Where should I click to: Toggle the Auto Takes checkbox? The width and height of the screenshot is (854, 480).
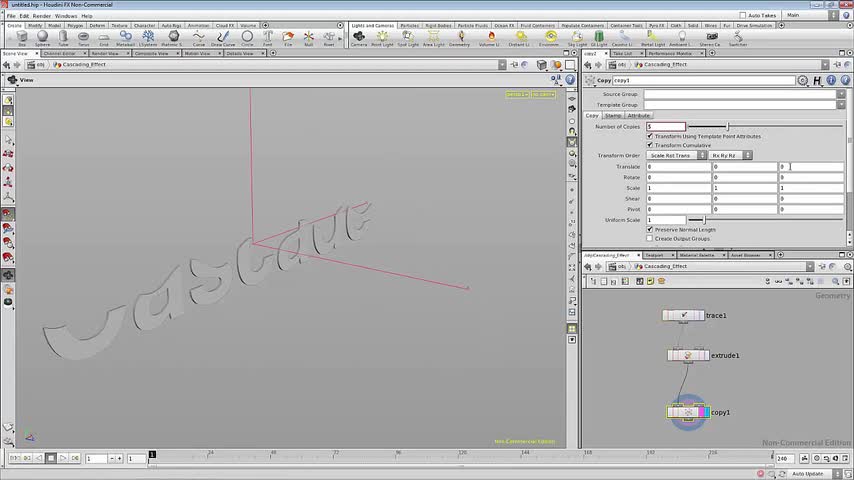[x=742, y=15]
